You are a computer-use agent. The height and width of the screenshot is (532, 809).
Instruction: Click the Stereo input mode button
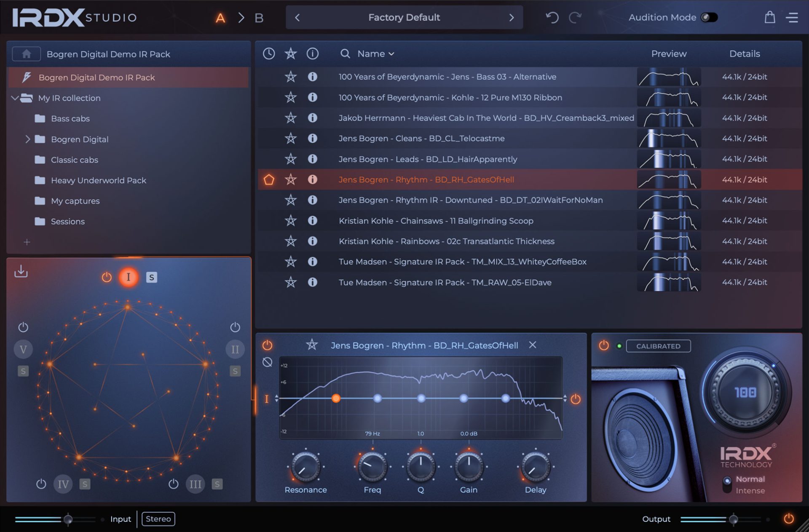[x=158, y=519]
